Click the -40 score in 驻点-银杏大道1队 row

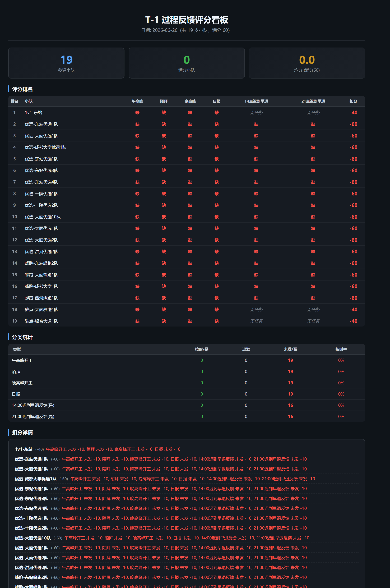pos(353,321)
